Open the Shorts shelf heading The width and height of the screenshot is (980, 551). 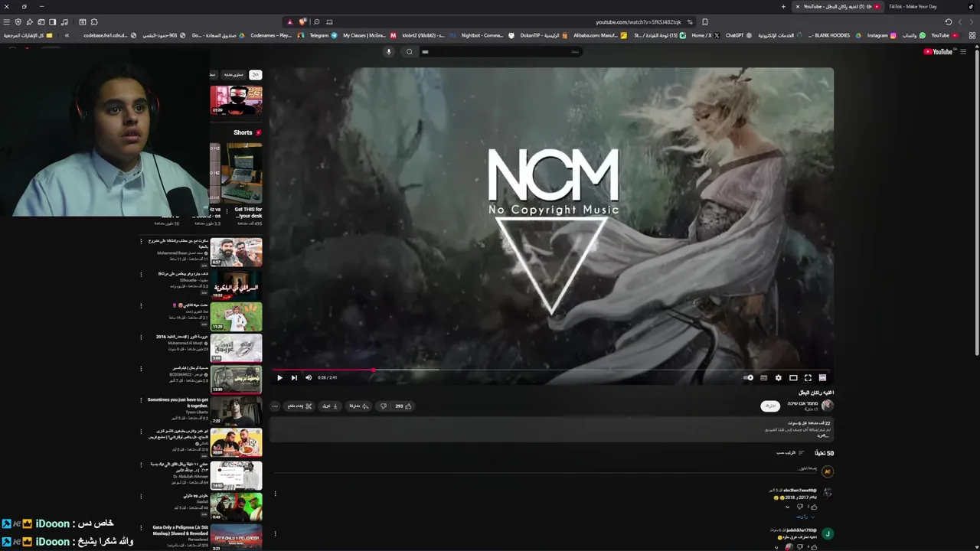tap(247, 132)
